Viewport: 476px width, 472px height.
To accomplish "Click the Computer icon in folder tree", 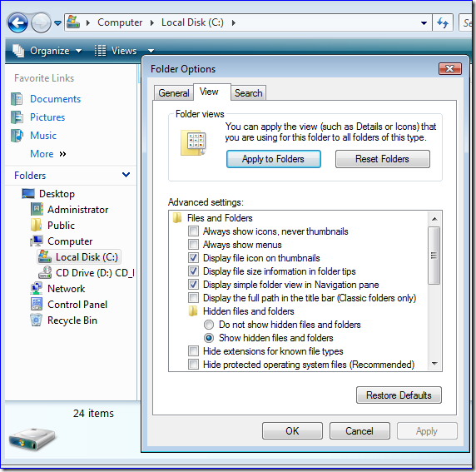I will tap(37, 241).
